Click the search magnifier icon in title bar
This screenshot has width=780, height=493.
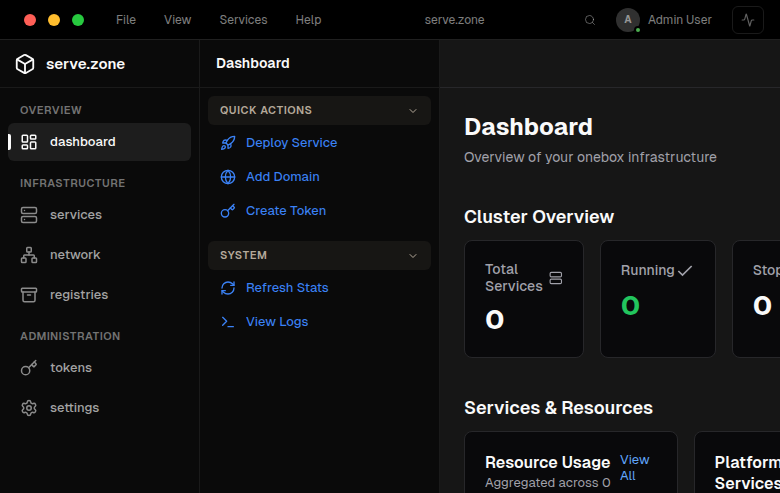[590, 20]
